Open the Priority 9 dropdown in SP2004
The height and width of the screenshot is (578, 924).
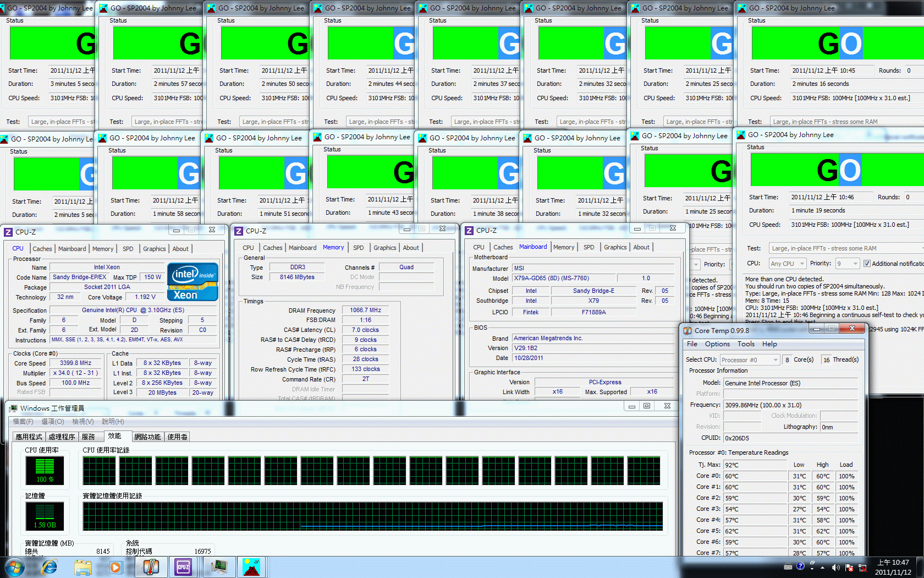pos(847,264)
